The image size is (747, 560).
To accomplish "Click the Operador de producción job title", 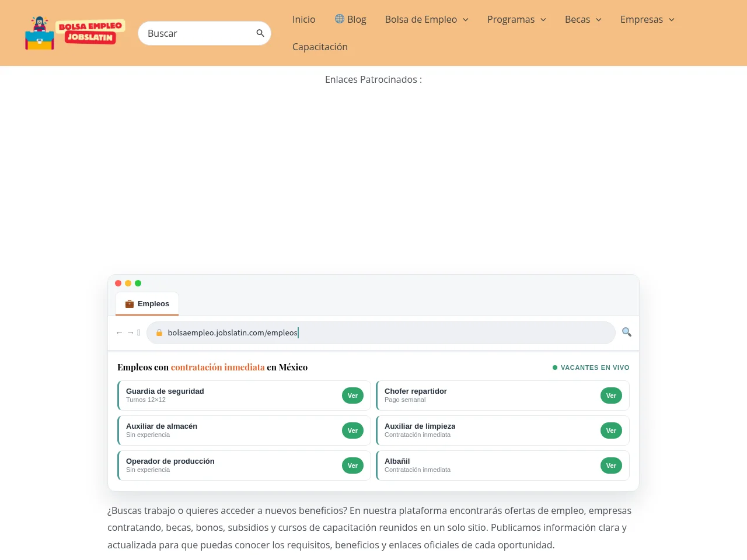I will pyautogui.click(x=170, y=461).
